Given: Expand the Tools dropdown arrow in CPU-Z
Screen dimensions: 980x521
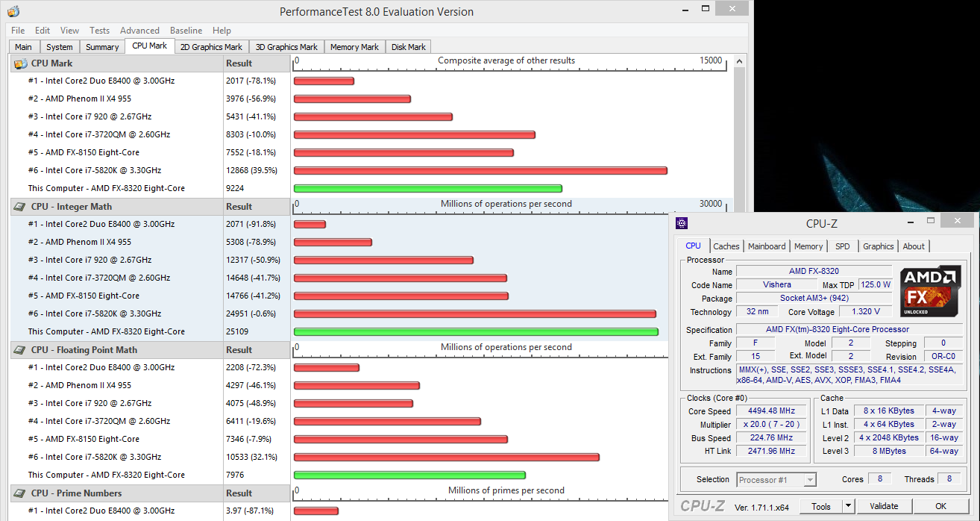Looking at the screenshot, I should click(x=849, y=506).
